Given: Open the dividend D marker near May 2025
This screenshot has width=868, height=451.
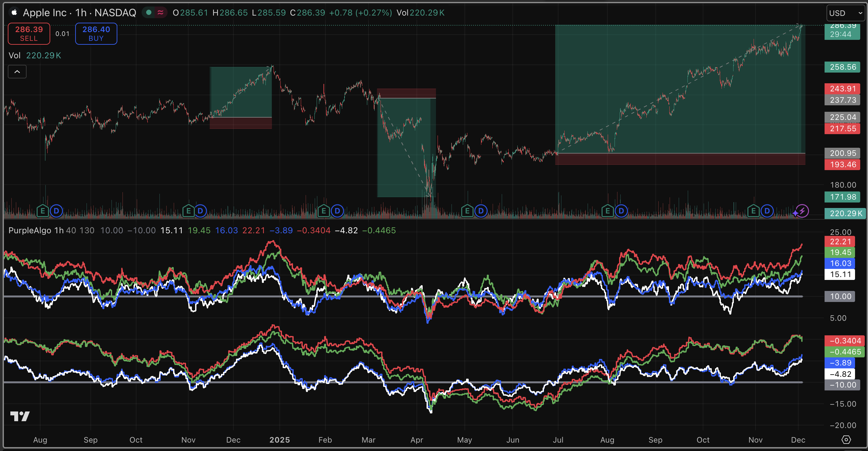Looking at the screenshot, I should coord(481,211).
